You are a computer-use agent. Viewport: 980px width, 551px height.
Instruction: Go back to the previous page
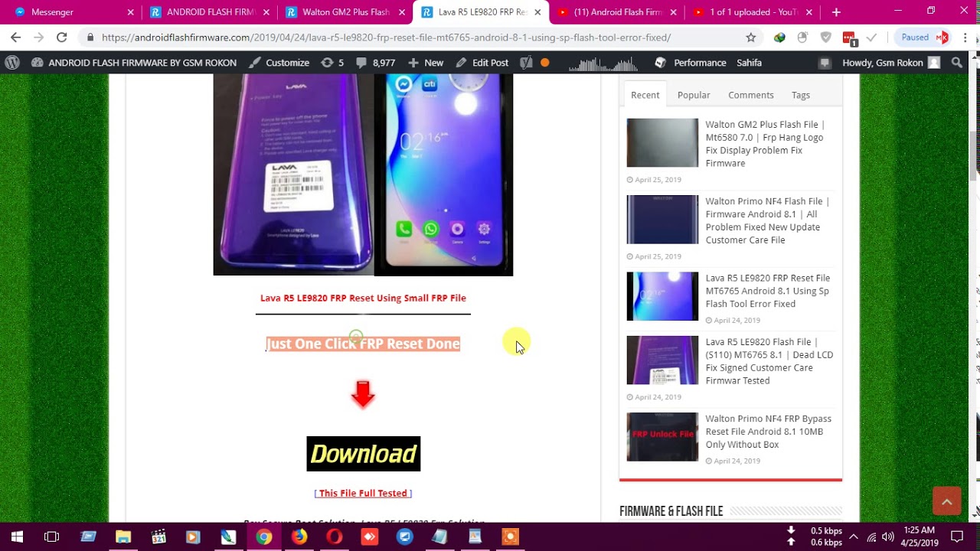15,37
